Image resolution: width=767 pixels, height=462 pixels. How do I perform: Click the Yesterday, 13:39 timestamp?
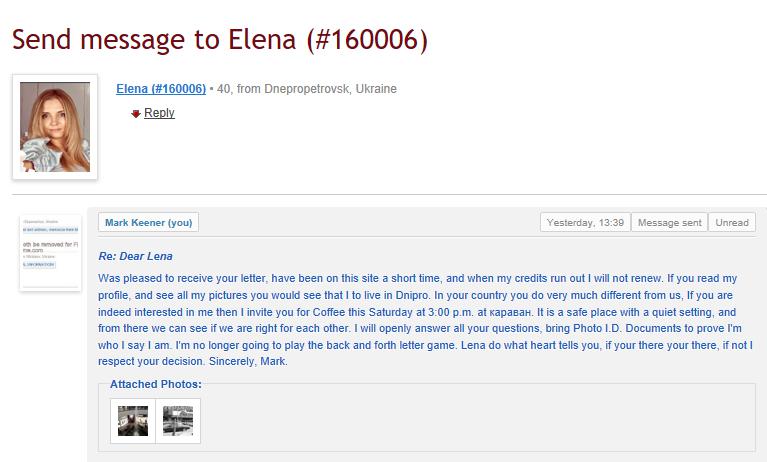point(585,222)
